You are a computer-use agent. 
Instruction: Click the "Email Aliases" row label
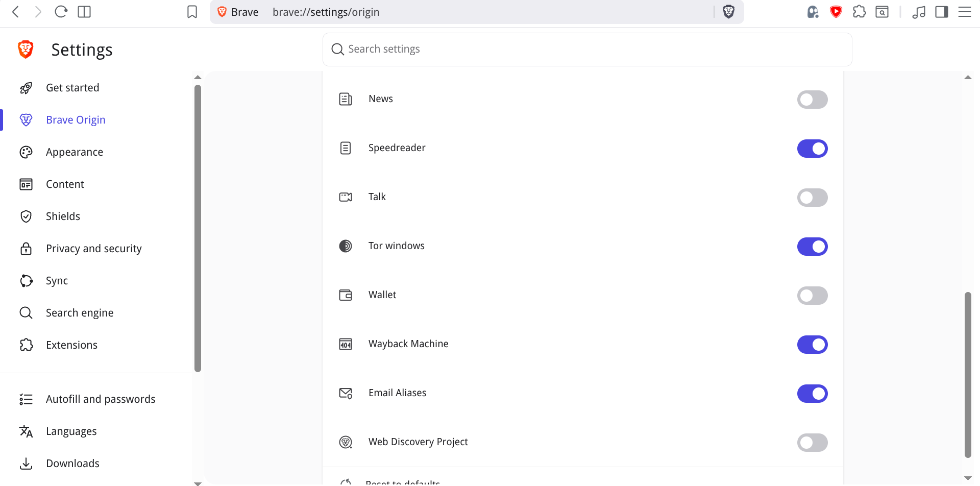[x=398, y=393]
